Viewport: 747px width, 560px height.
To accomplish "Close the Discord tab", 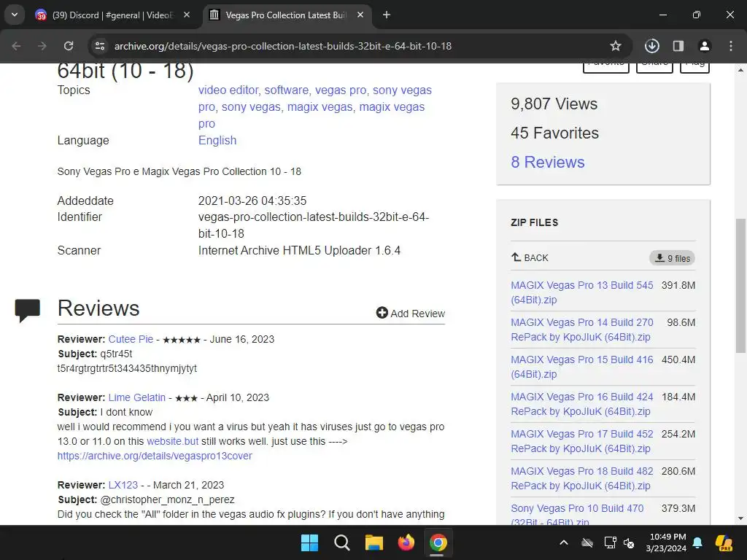I will coord(187,15).
